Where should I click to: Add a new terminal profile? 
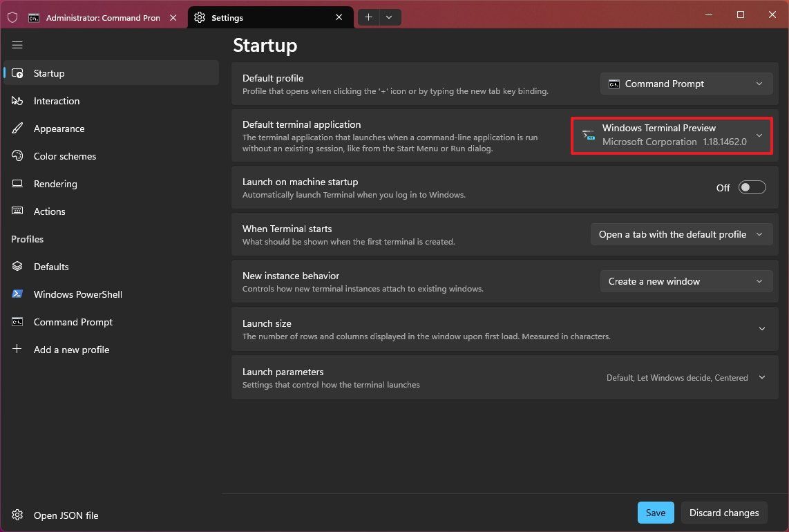tap(71, 350)
